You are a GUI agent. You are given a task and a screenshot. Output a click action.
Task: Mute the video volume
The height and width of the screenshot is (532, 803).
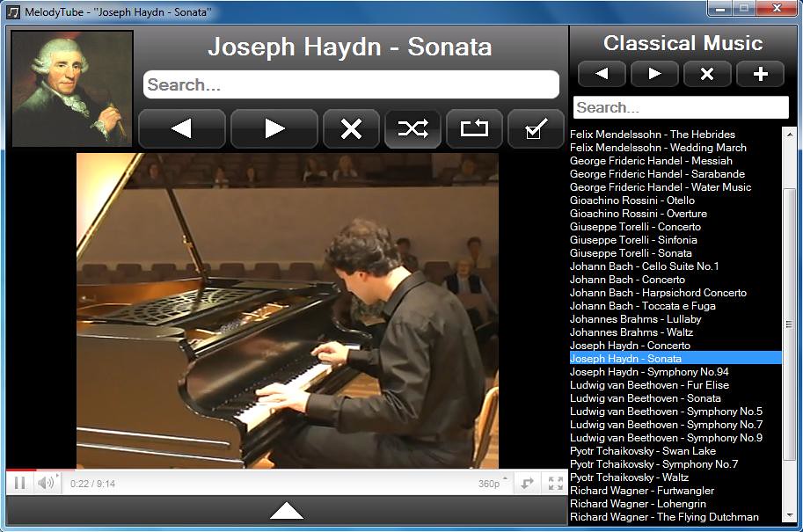46,483
